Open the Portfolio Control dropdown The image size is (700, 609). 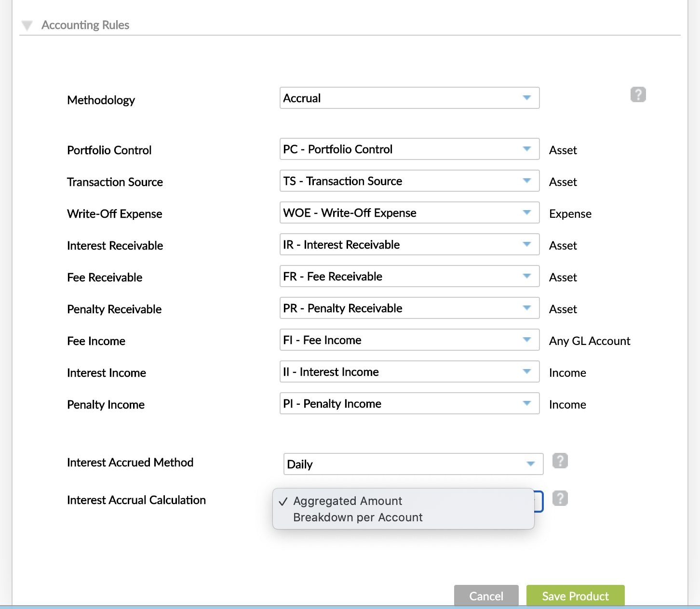click(x=527, y=149)
